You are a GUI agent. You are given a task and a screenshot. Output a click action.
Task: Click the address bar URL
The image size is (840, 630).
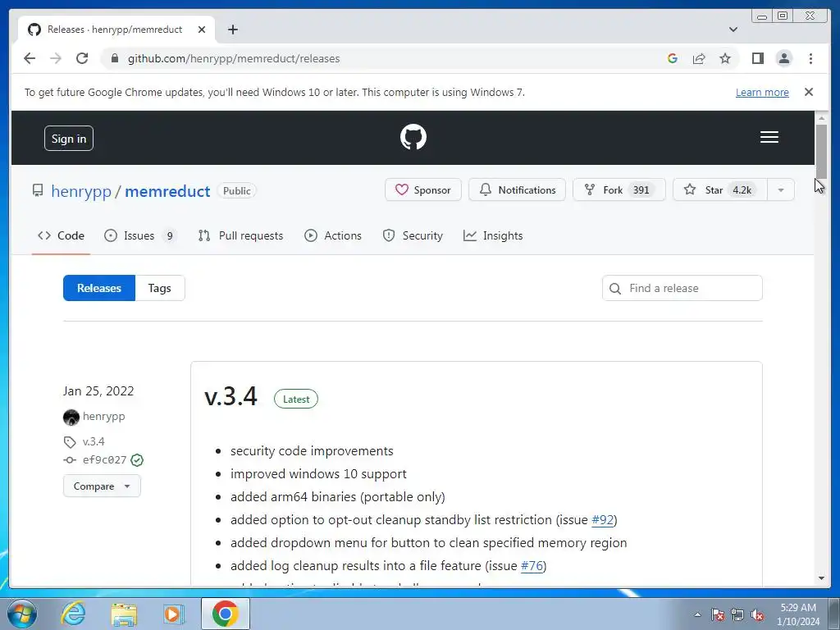click(x=234, y=58)
